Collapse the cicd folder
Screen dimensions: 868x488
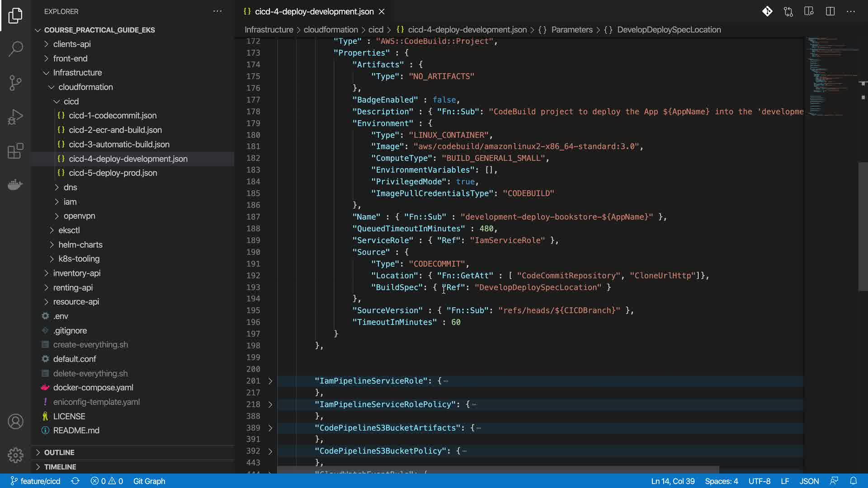pyautogui.click(x=71, y=101)
